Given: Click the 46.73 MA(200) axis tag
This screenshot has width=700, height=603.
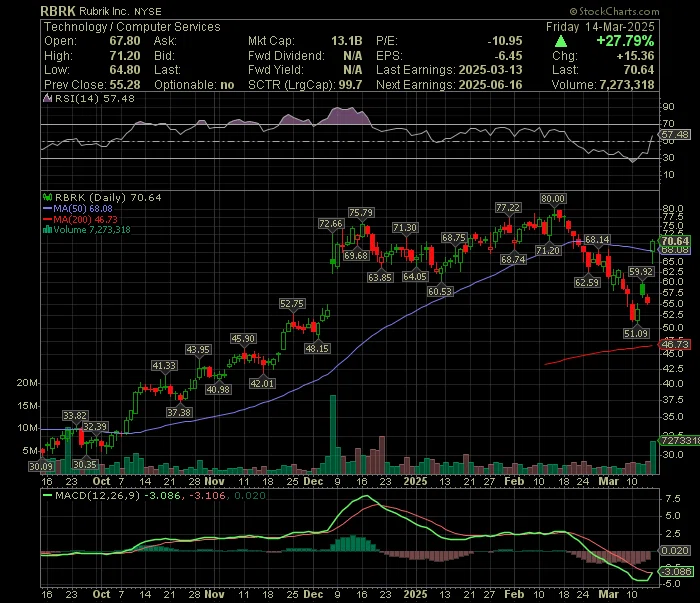Looking at the screenshot, I should [x=675, y=344].
